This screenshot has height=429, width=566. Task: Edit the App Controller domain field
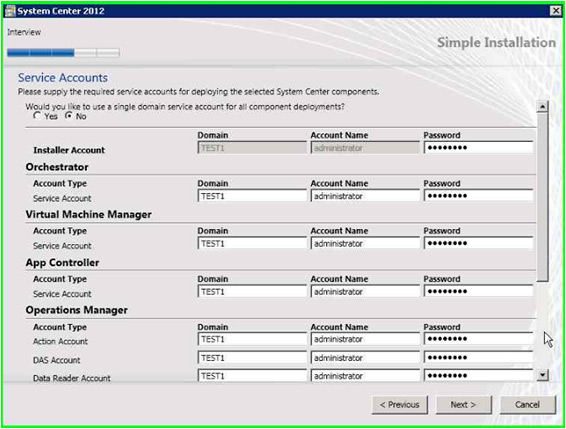(x=252, y=291)
